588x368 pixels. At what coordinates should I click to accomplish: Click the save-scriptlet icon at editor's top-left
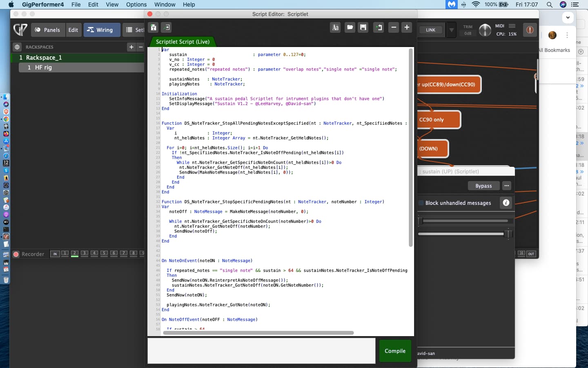[x=154, y=27]
